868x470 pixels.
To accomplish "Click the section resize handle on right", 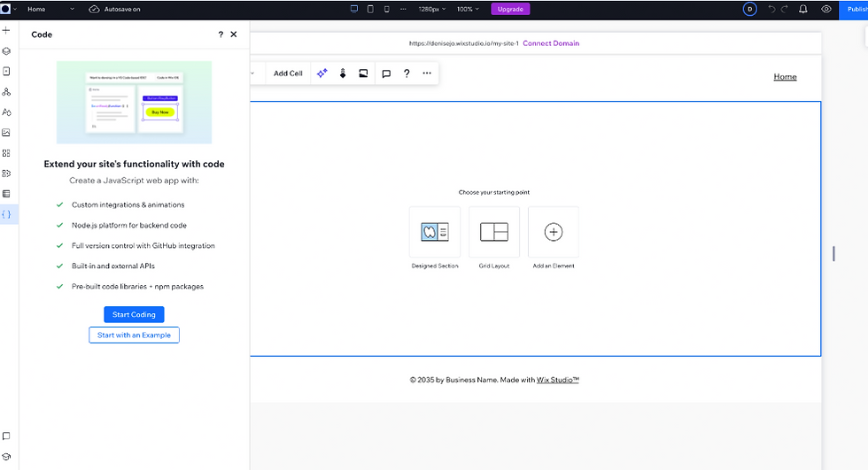I will click(833, 254).
